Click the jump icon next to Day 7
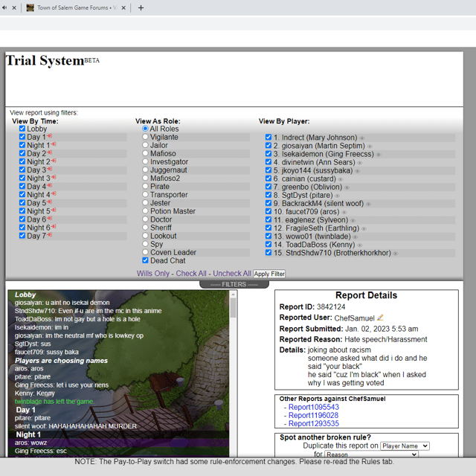 point(50,236)
